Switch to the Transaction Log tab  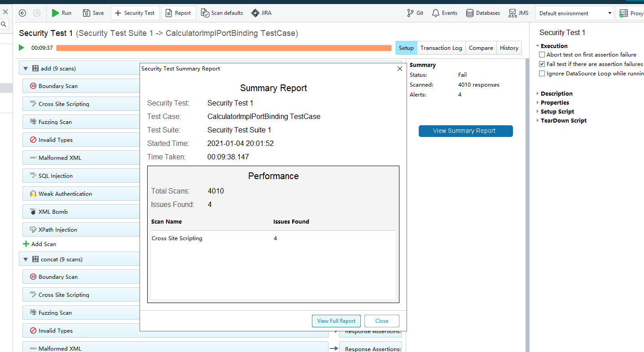pos(441,48)
